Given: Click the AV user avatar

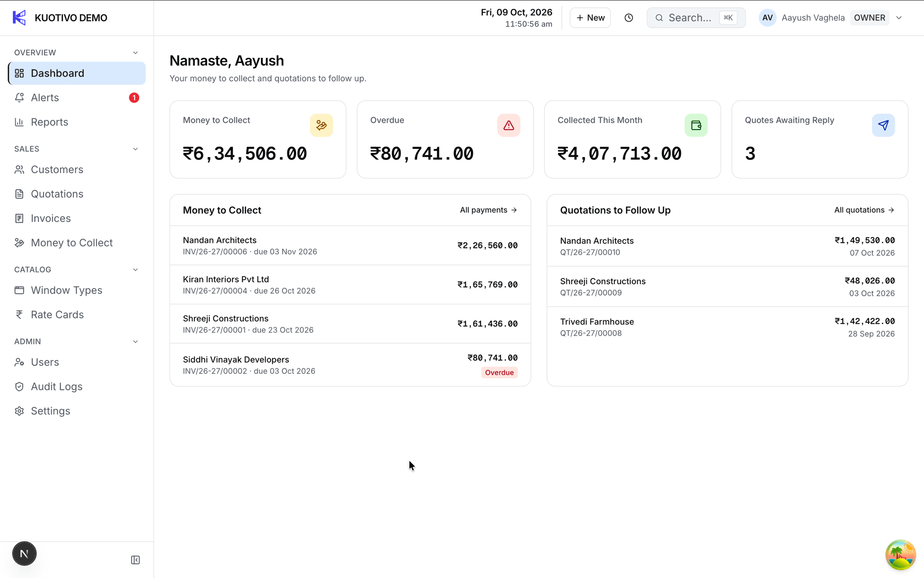Looking at the screenshot, I should (767, 18).
